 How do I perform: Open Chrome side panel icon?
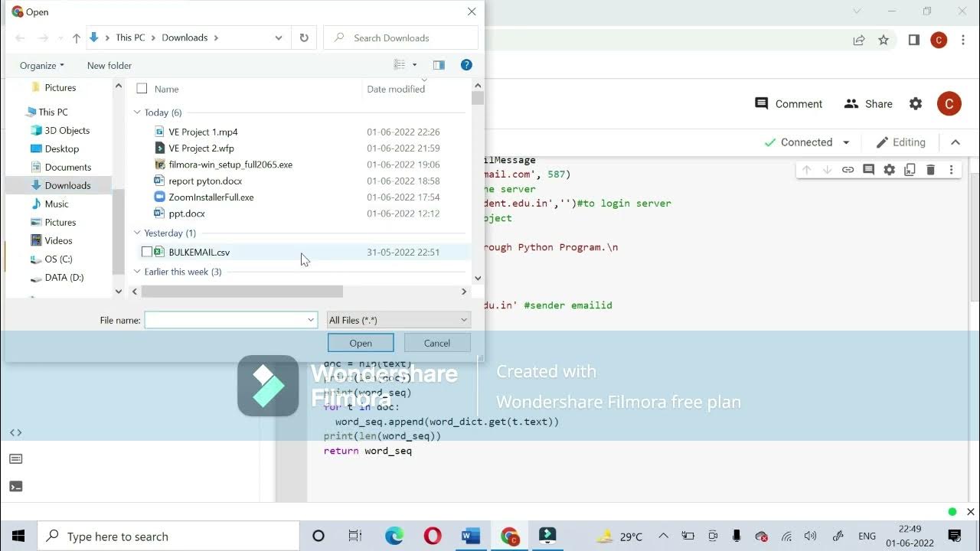point(913,40)
